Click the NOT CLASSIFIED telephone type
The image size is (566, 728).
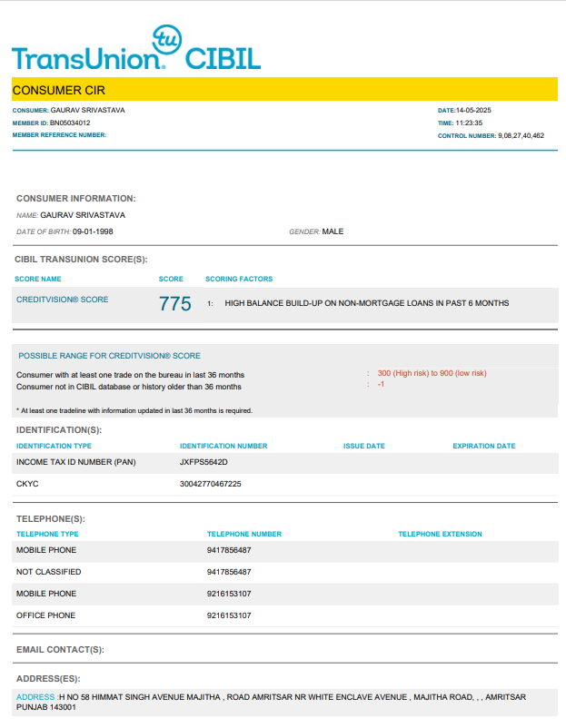[x=49, y=572]
